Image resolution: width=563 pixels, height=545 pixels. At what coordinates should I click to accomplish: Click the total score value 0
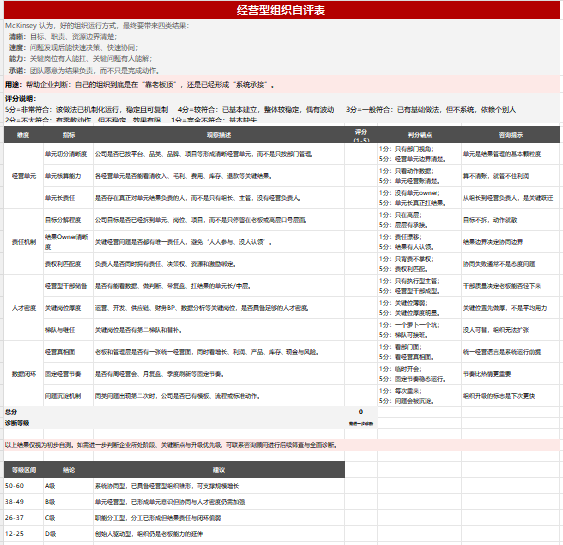361,412
